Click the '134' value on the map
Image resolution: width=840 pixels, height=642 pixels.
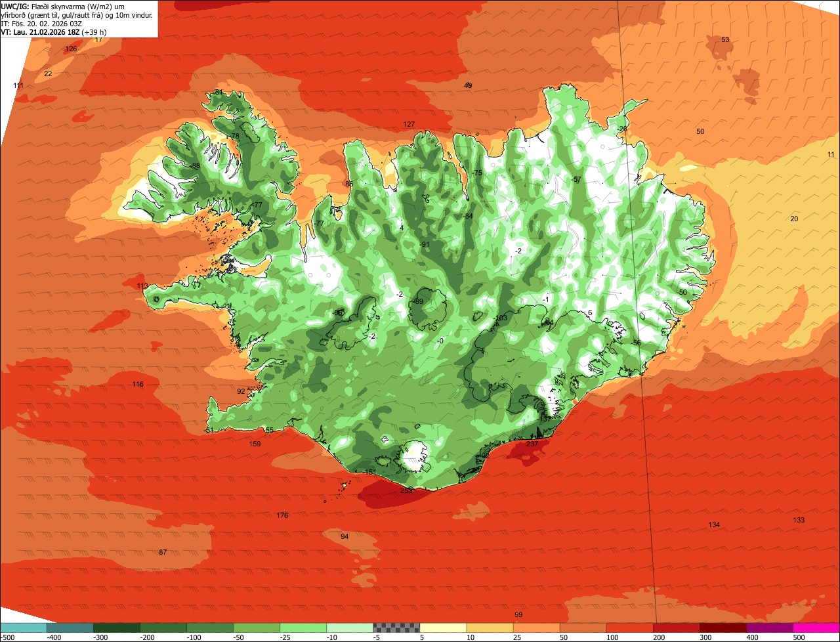(x=715, y=525)
